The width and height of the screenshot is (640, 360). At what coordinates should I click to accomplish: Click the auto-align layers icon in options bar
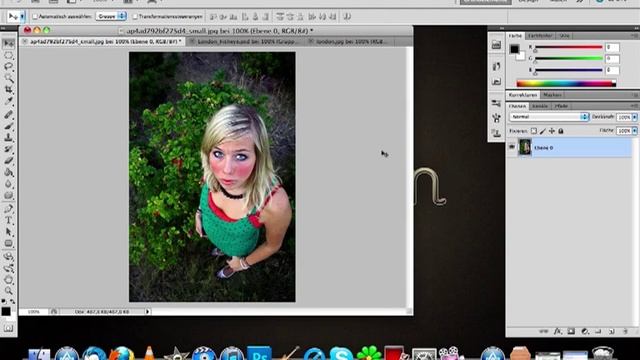(347, 17)
